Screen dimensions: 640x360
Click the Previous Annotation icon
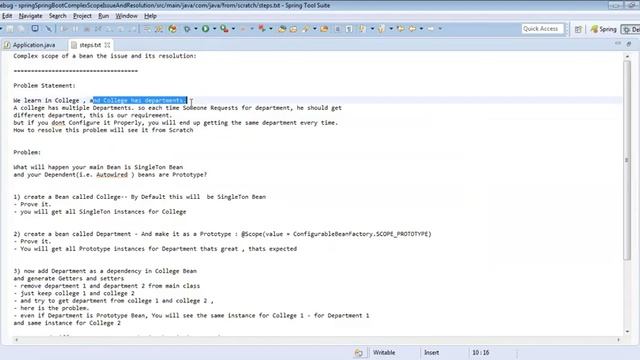click(x=382, y=29)
